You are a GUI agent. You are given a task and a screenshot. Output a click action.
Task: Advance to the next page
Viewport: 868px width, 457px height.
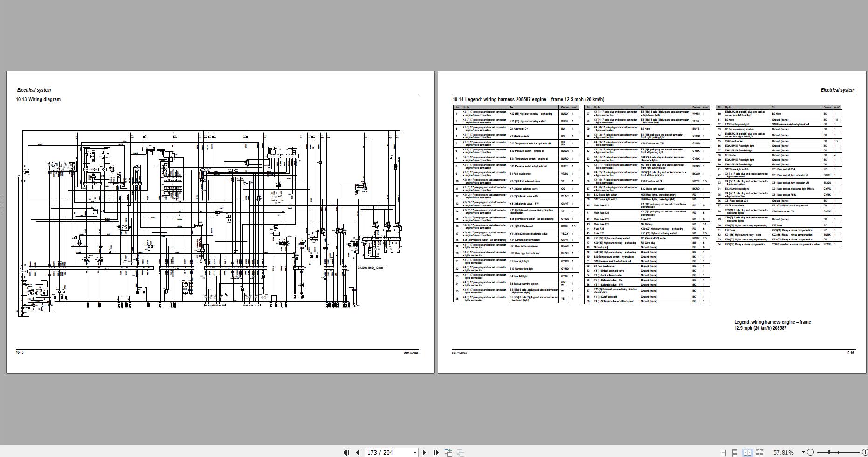(424, 452)
